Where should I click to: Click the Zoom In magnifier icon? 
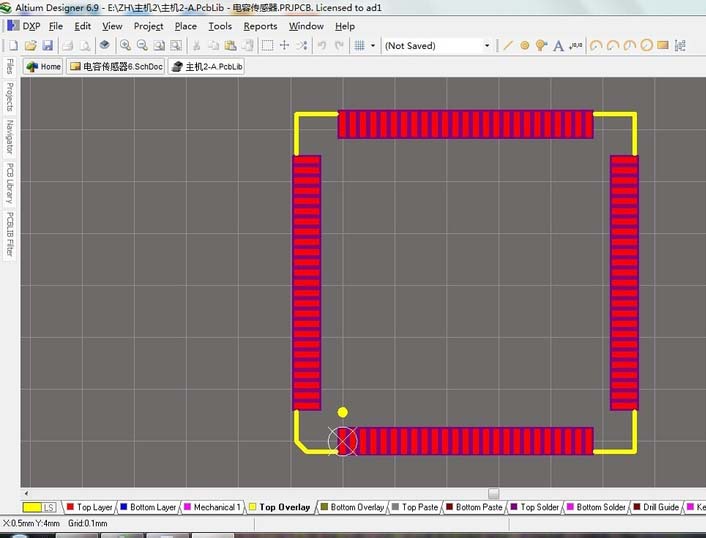[126, 45]
